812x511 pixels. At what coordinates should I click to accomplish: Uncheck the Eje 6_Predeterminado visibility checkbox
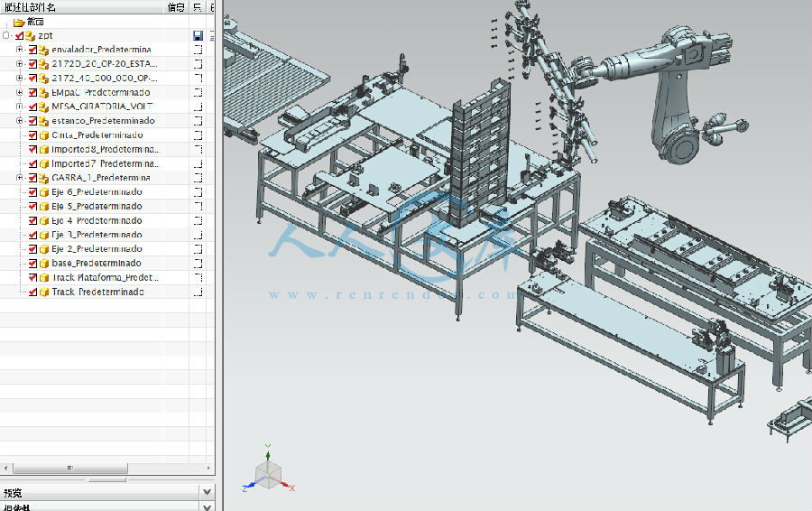pos(33,192)
